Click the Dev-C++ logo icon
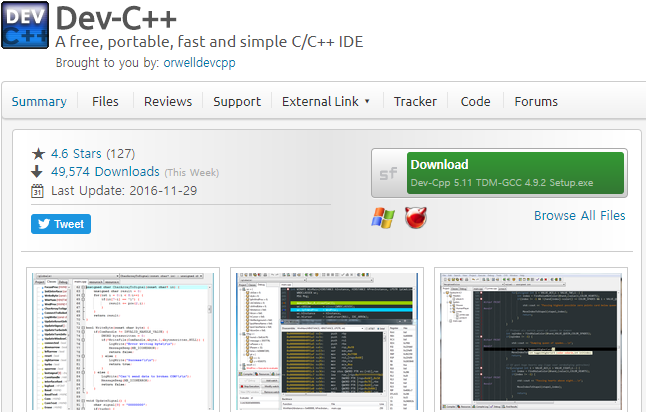Screen dimensions: 646x412 [x=25, y=25]
